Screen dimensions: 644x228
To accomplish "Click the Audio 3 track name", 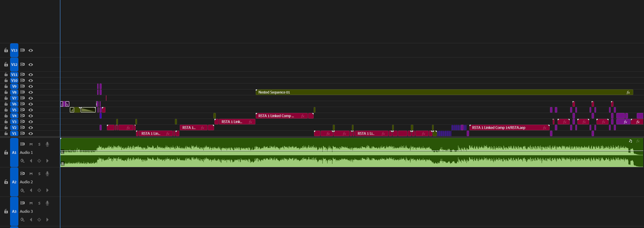I will (27, 212).
